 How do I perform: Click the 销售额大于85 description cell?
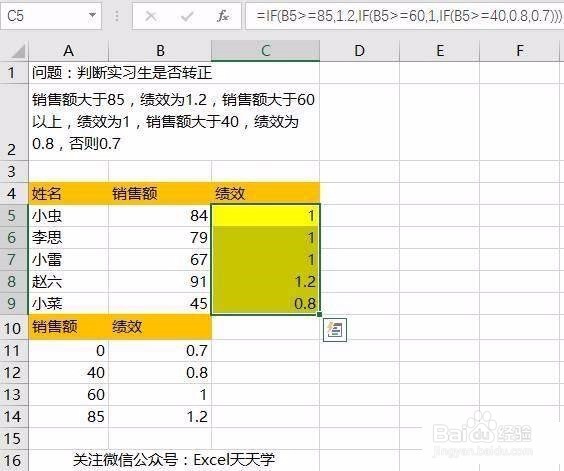point(174,122)
